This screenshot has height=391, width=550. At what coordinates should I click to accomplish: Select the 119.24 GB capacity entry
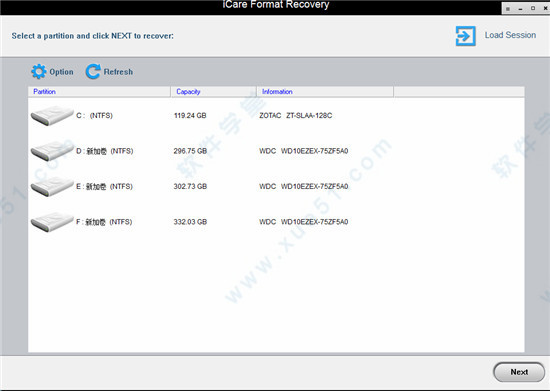190,116
